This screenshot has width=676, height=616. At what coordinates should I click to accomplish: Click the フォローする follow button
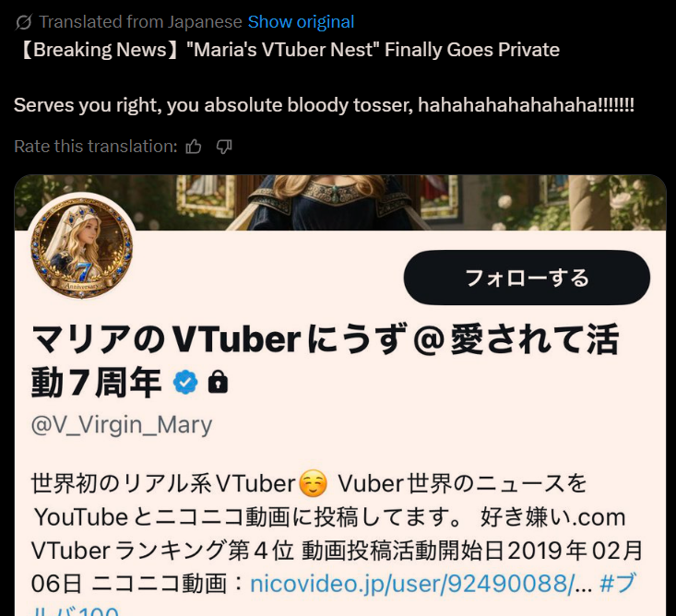pos(527,278)
